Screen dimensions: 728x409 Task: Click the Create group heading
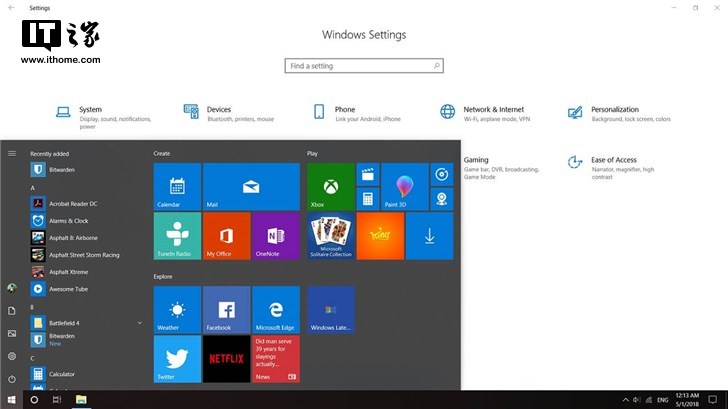coord(162,154)
